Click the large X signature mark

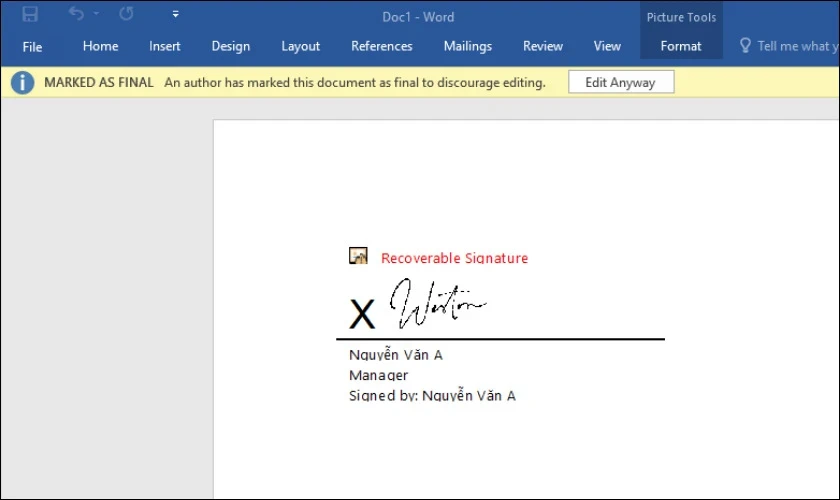362,314
